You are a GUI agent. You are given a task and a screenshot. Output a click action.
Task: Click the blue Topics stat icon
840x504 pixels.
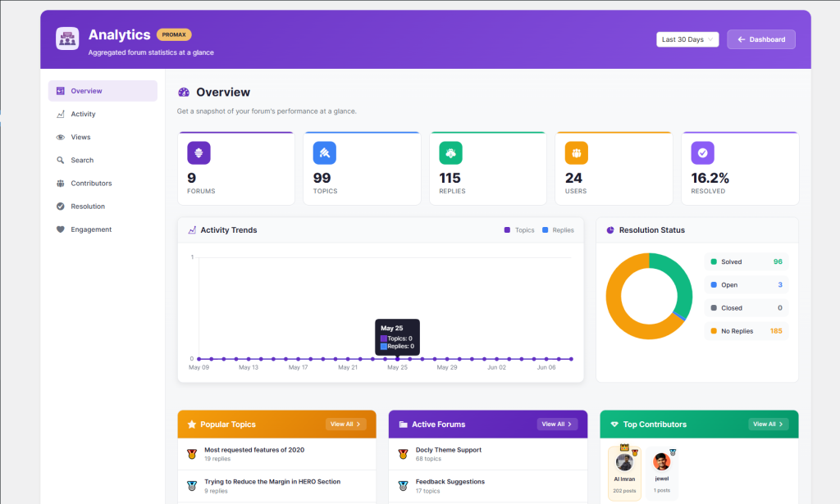coord(325,153)
